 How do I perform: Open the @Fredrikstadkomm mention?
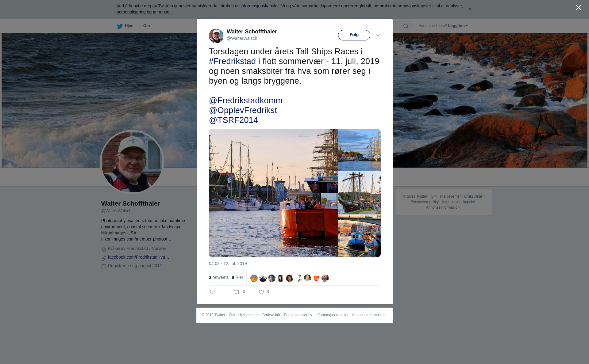[246, 100]
